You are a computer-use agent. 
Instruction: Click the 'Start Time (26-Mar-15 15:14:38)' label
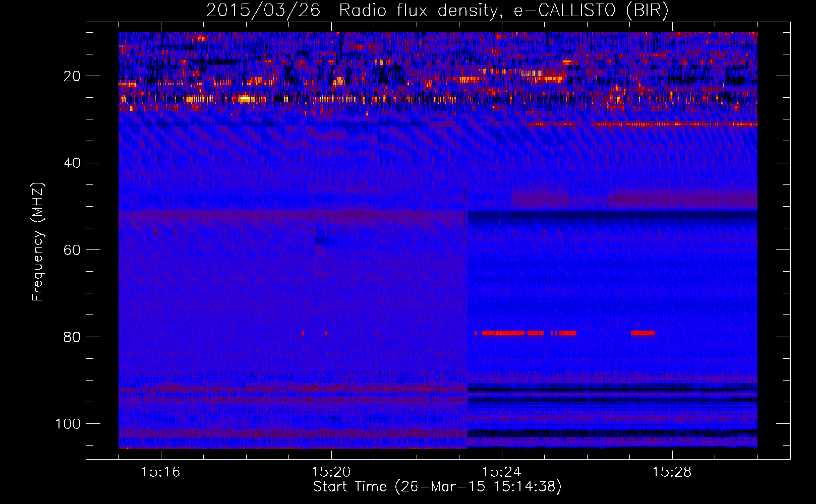click(x=437, y=487)
